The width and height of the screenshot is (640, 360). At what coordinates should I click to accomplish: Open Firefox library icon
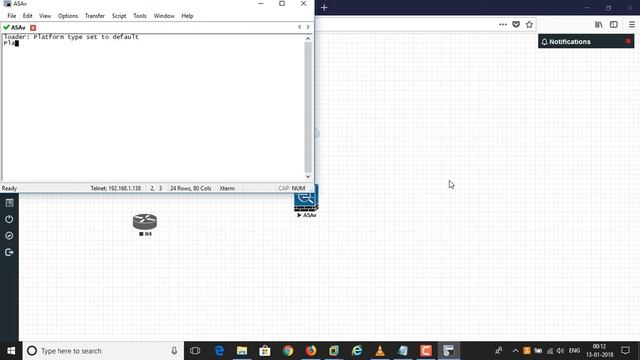pyautogui.click(x=598, y=24)
